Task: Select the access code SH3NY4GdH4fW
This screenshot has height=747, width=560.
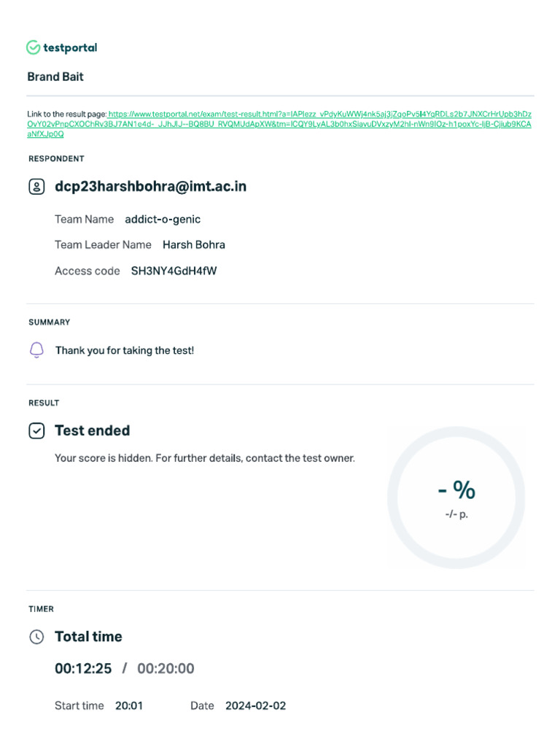Action: pyautogui.click(x=174, y=271)
